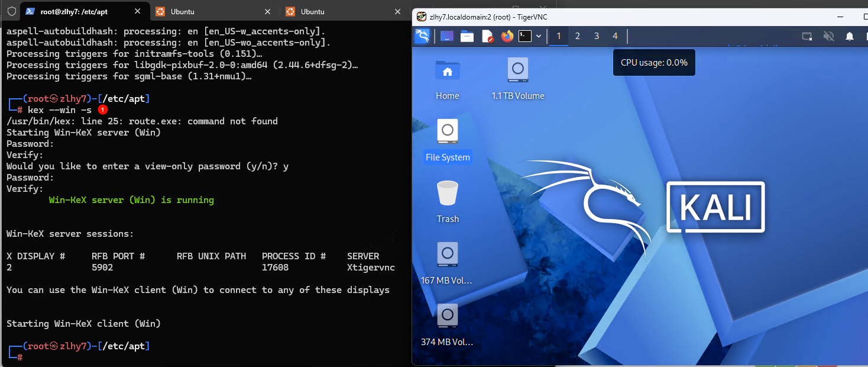The height and width of the screenshot is (367, 868).
Task: Select the File System desktop icon
Action: [x=448, y=141]
